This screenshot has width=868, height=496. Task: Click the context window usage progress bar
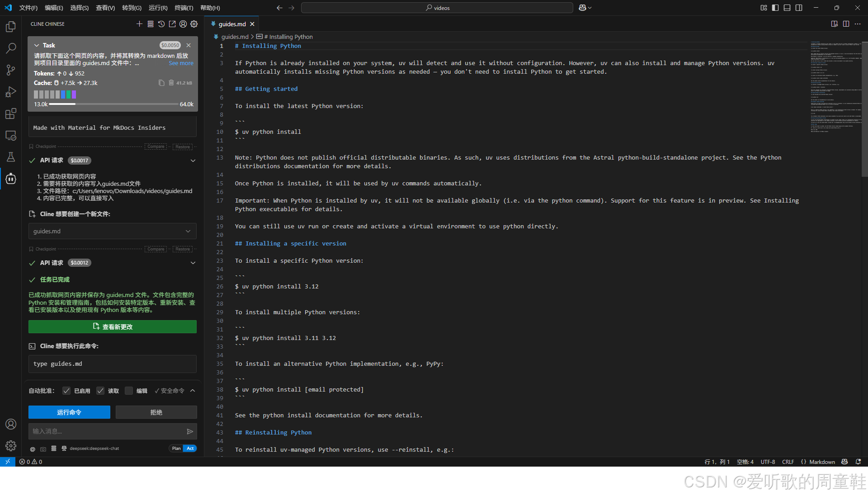(x=113, y=104)
